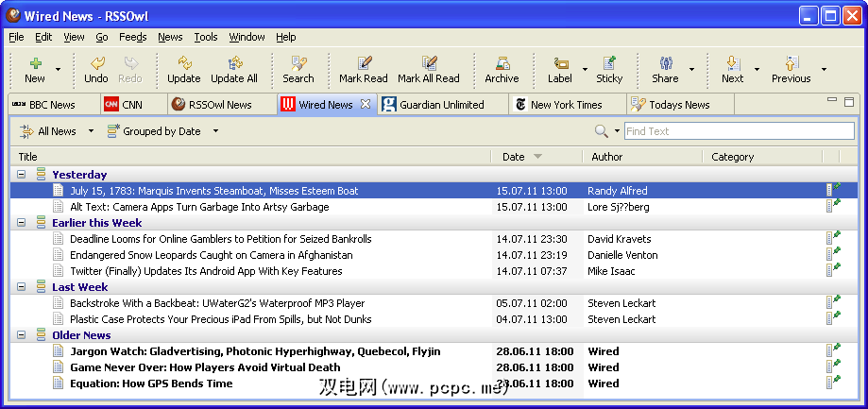This screenshot has height=409, width=868.
Task: Click the New feed toolbar icon
Action: click(35, 64)
